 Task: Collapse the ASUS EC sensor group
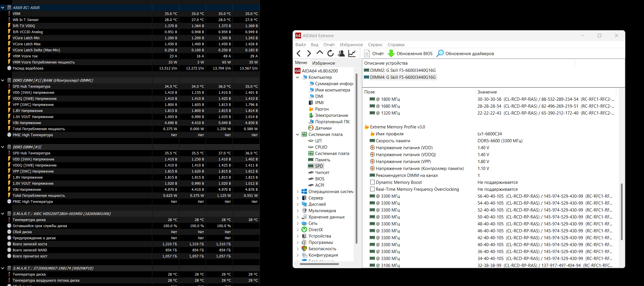click(3, 8)
